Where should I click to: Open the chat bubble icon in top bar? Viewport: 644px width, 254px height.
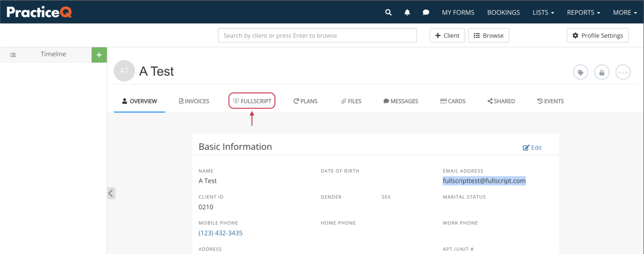(426, 12)
